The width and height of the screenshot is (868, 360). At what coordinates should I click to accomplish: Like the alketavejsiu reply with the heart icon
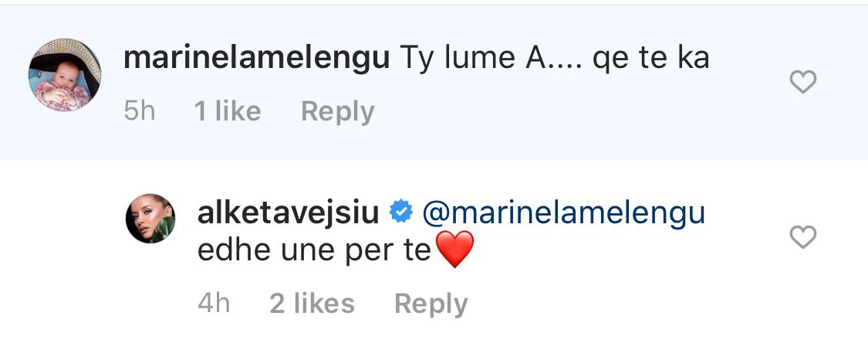click(802, 237)
